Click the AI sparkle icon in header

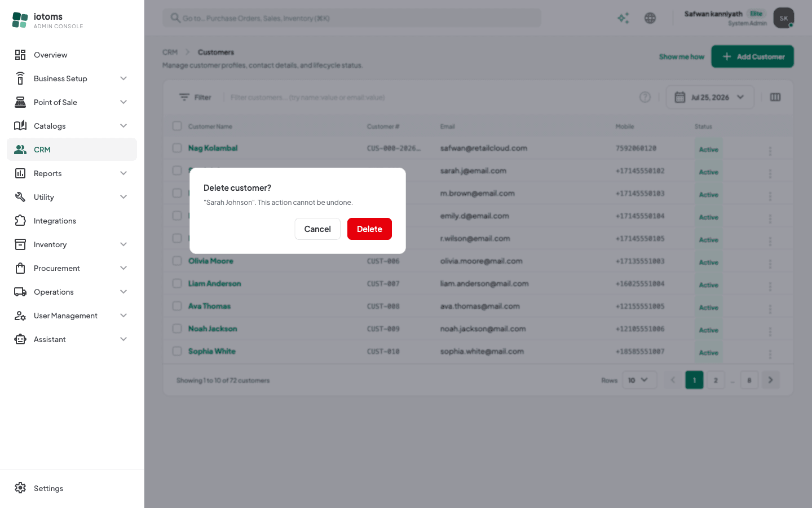(623, 18)
